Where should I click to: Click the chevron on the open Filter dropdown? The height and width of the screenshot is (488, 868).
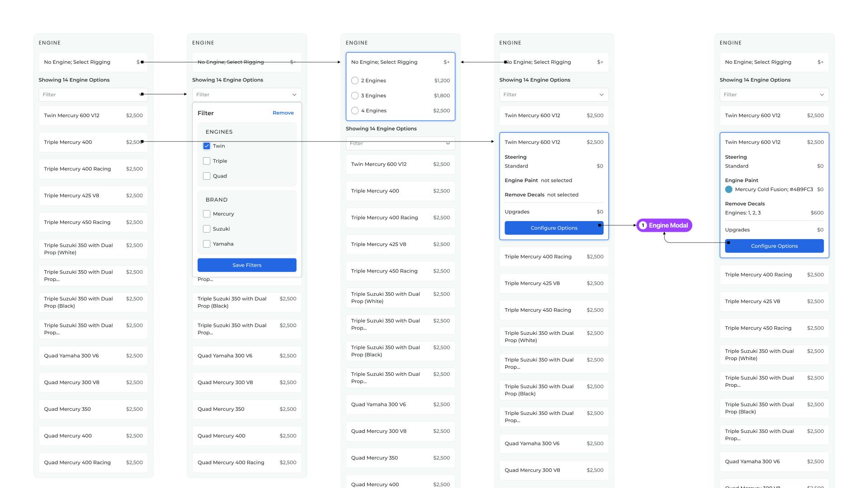pos(294,94)
